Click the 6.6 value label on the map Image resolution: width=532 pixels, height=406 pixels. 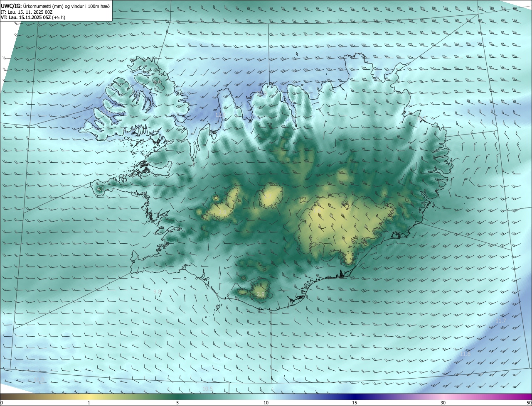[158, 82]
